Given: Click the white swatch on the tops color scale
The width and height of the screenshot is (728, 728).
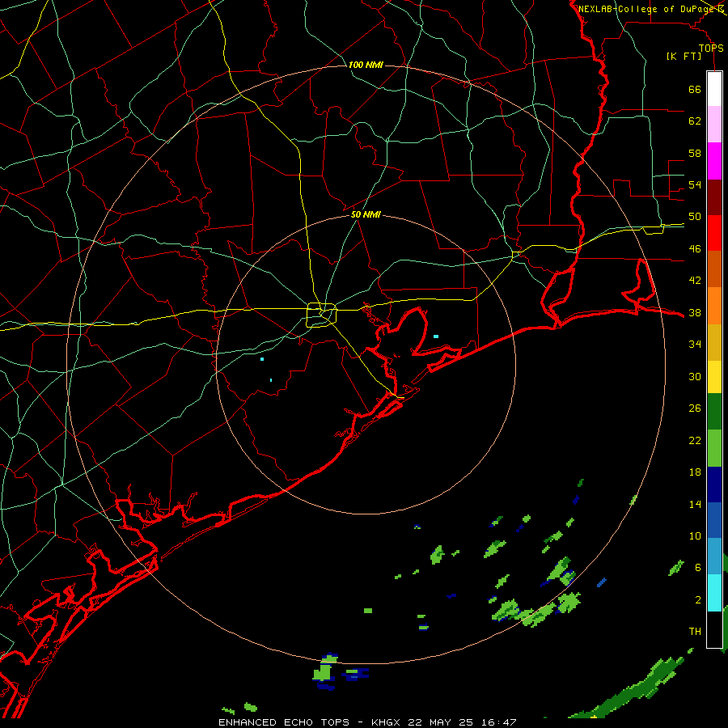Looking at the screenshot, I should [714, 89].
